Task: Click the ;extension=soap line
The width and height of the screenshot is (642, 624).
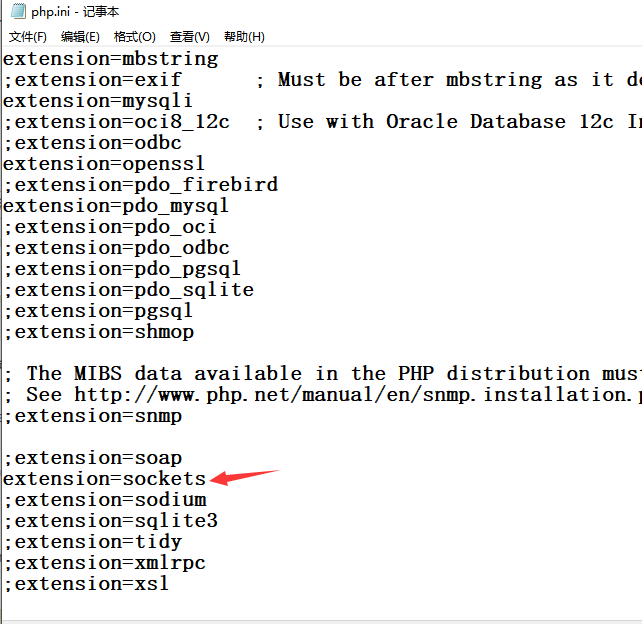Action: [93, 458]
